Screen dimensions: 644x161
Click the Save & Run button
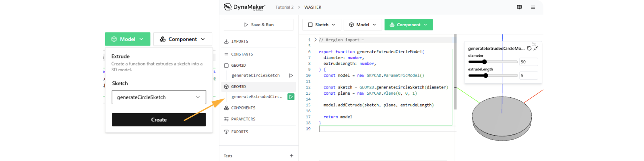258,25
